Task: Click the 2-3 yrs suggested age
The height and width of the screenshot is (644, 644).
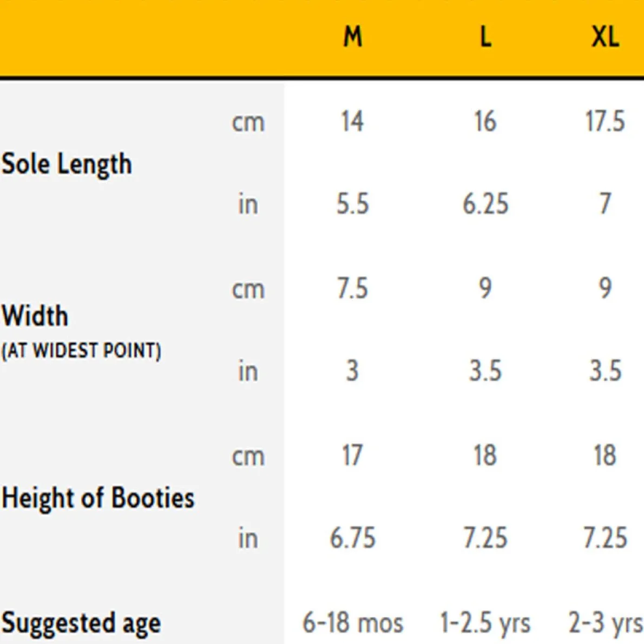Action: pyautogui.click(x=606, y=623)
